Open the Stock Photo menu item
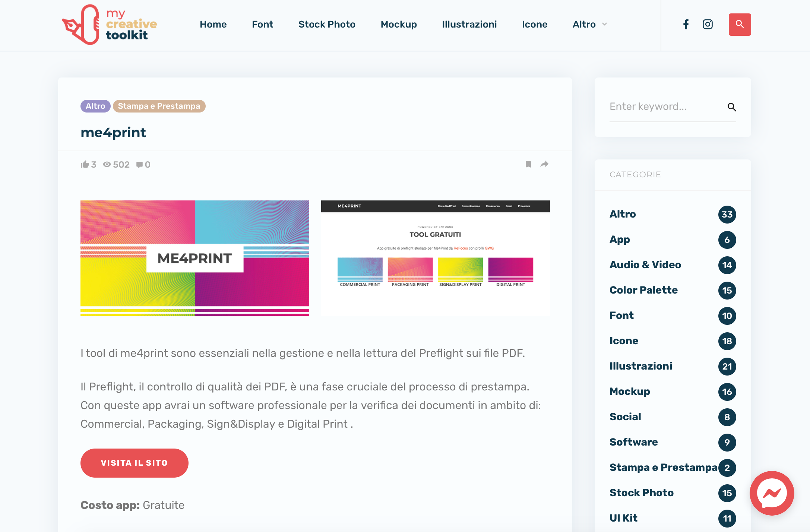Viewport: 810px width, 532px height. (327, 25)
